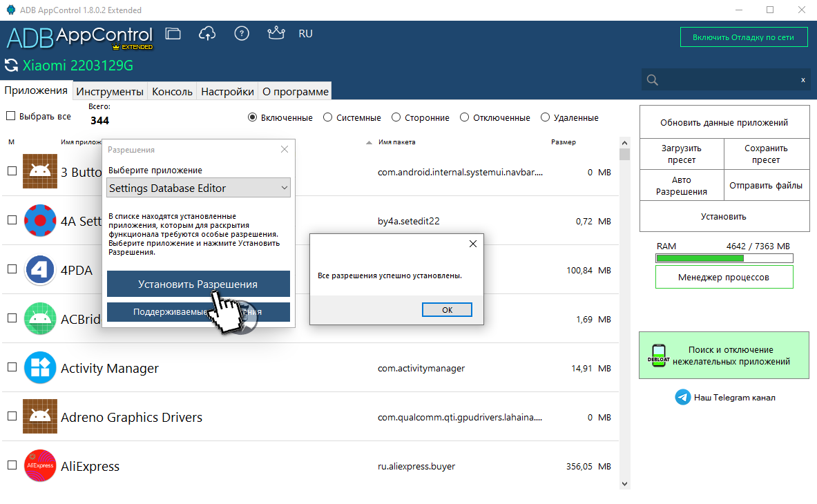Image resolution: width=817 pixels, height=504 pixels.
Task: Clear search with the x button
Action: pyautogui.click(x=803, y=80)
